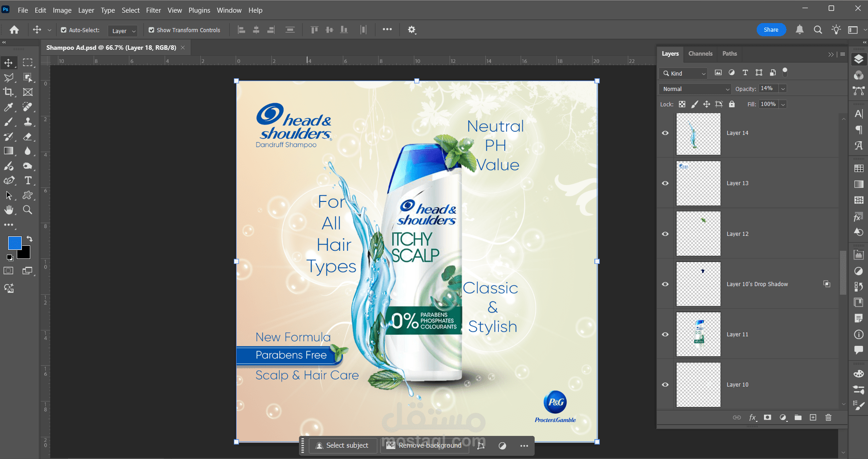Select the Zoom tool

[x=28, y=210]
